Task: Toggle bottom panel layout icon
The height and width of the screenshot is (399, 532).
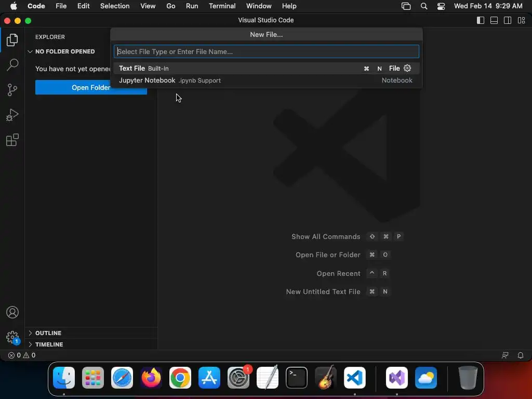Action: 494,20
